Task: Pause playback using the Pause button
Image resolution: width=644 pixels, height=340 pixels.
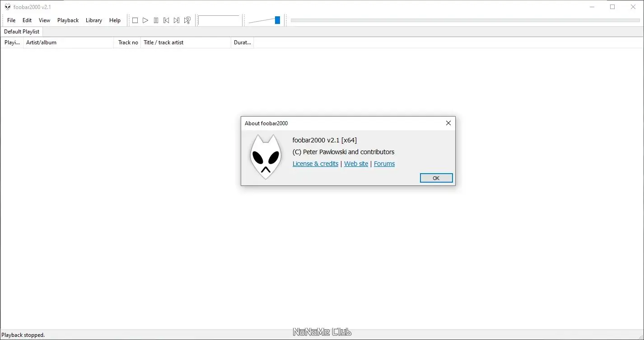Action: 156,20
